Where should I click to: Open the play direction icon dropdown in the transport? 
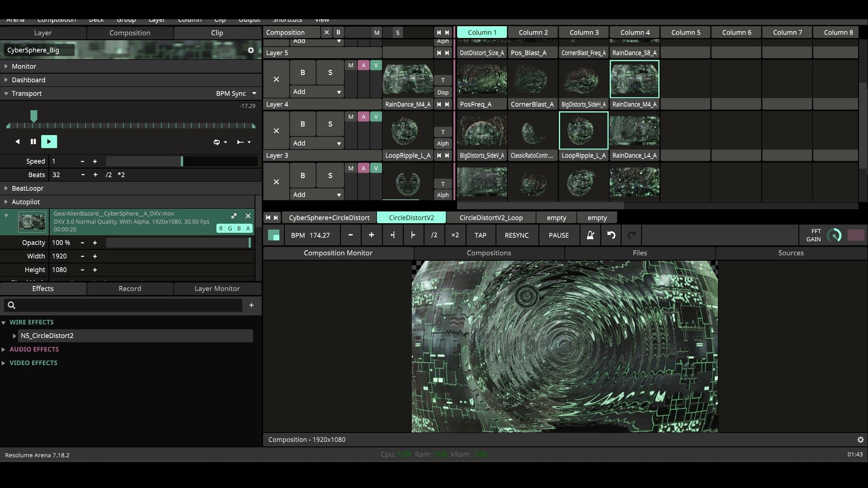[244, 142]
